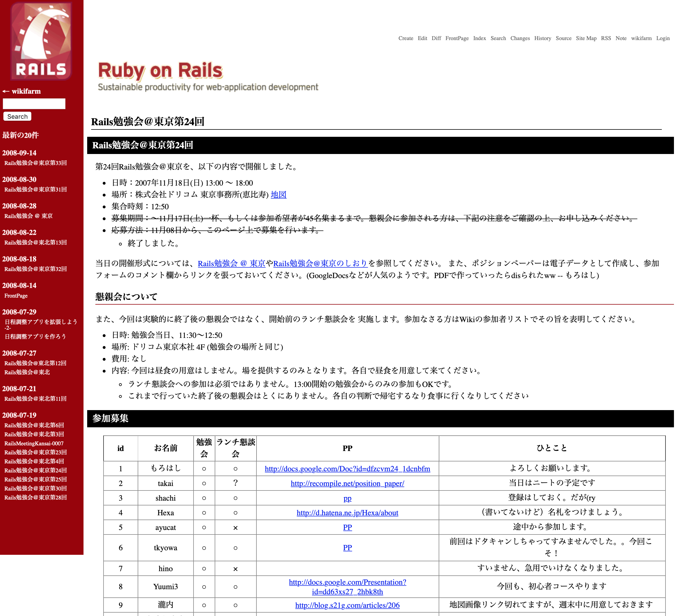This screenshot has height=616, width=681.
Task: Open the Login link
Action: click(x=663, y=38)
